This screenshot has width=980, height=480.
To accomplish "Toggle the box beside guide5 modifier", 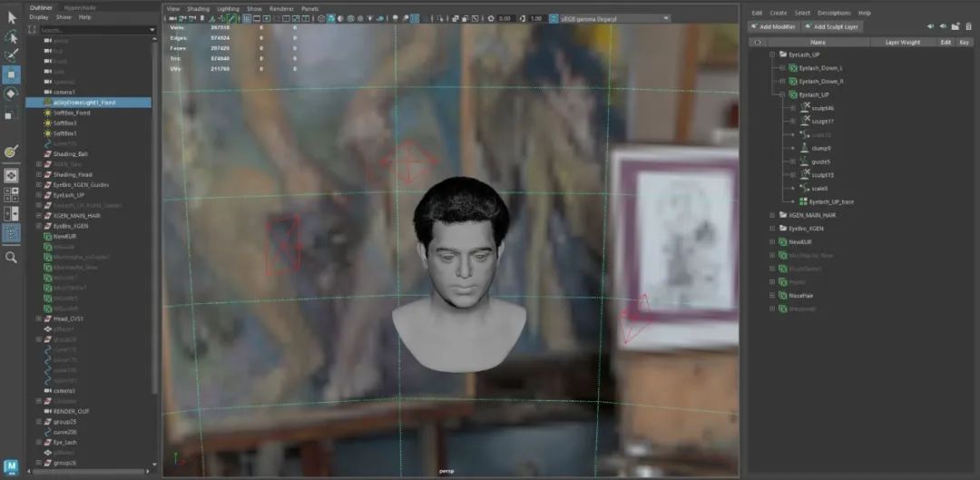I will coord(792,162).
